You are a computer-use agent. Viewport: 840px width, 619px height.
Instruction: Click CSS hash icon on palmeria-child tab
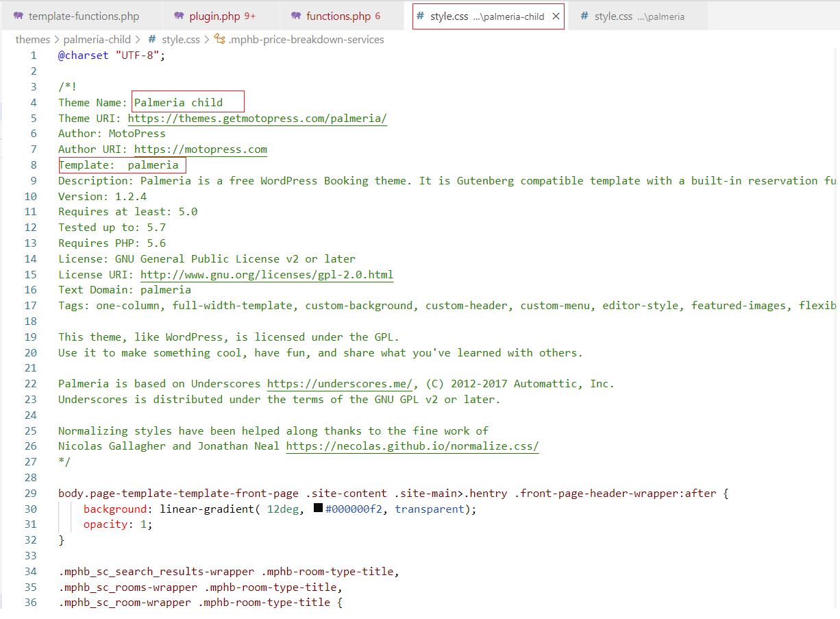421,16
